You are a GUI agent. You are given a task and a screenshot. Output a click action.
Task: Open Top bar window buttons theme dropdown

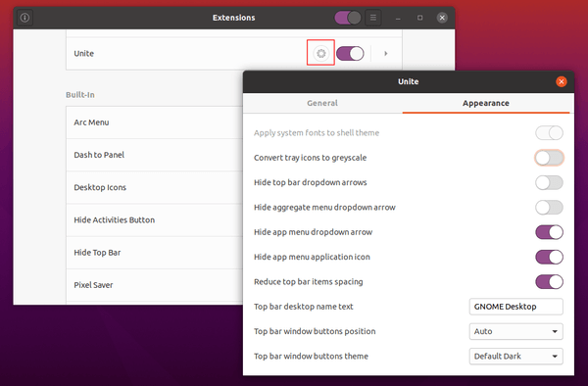[515, 356]
